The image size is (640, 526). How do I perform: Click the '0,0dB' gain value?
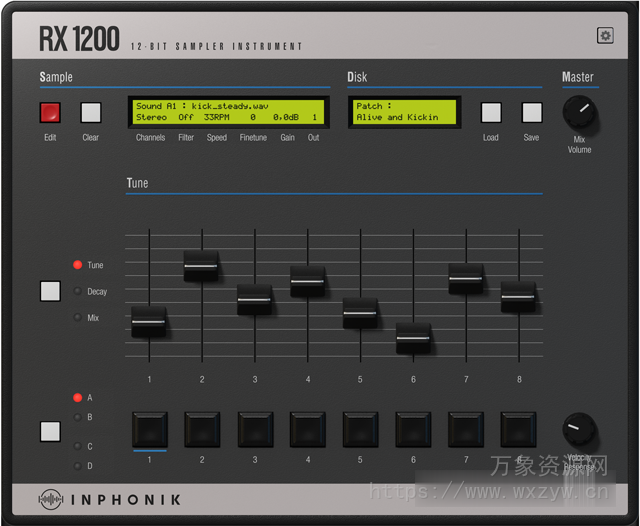click(x=286, y=118)
